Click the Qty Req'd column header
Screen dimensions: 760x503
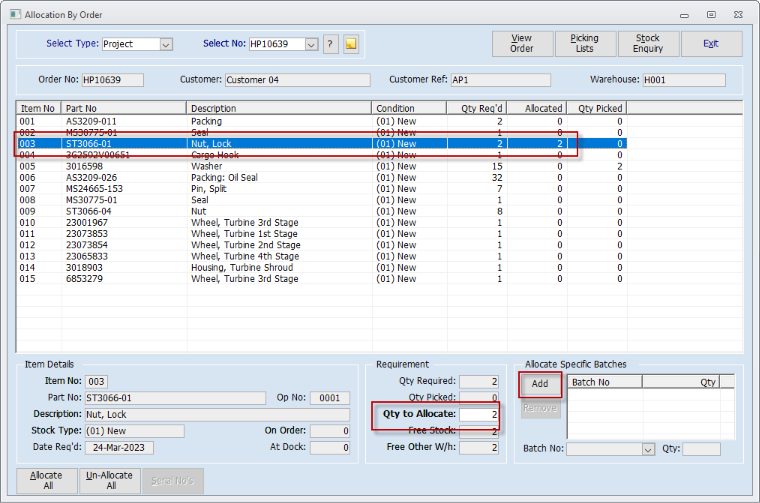[477, 108]
